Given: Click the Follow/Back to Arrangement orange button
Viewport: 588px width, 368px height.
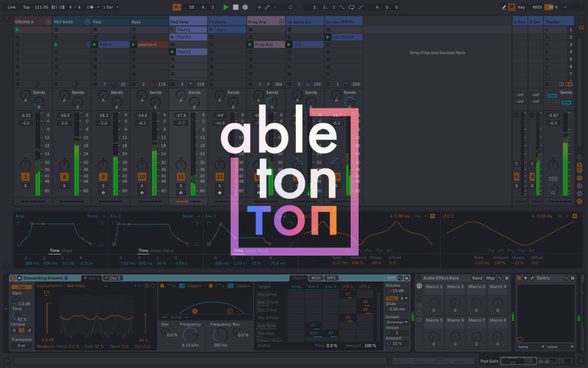Looking at the screenshot, I should point(177,7).
